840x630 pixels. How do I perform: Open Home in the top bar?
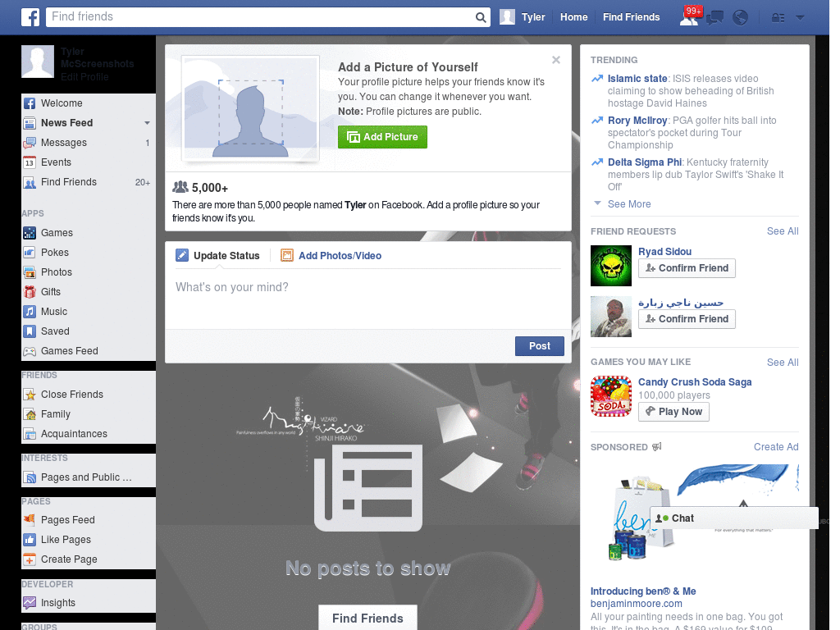pos(573,17)
